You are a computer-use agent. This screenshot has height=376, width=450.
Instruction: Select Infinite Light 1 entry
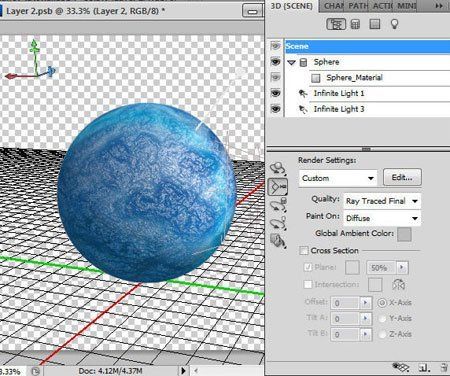[x=339, y=93]
